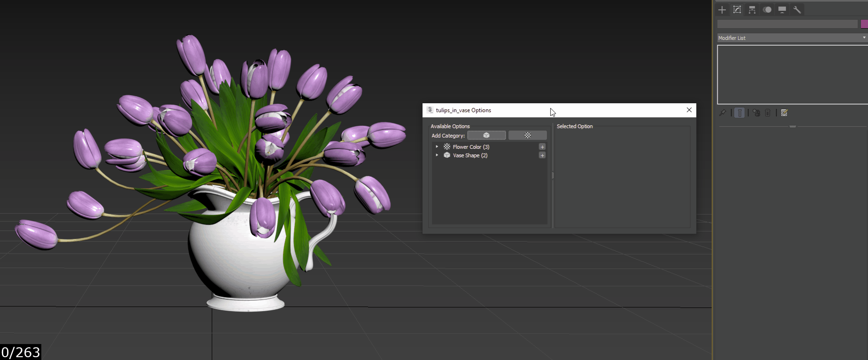The image size is (868, 360).
Task: Toggle the Pin Stack icon
Action: click(722, 113)
